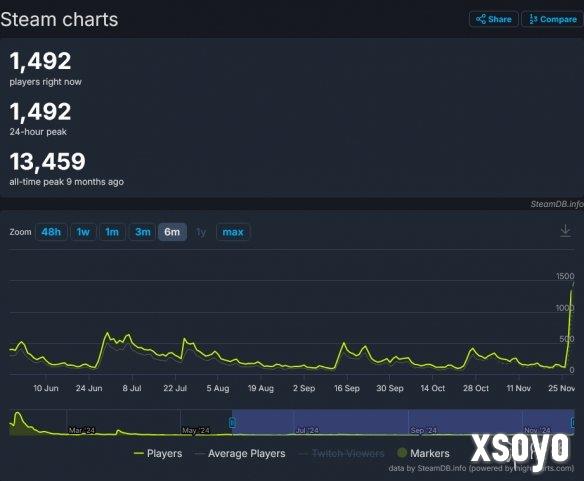Viewport: 584px width, 481px height.
Task: Toggle Markers in the chart legend
Action: coord(423,453)
